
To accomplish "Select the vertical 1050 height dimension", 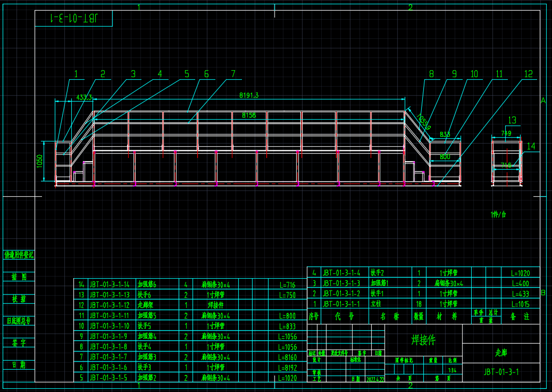I will (x=39, y=161).
